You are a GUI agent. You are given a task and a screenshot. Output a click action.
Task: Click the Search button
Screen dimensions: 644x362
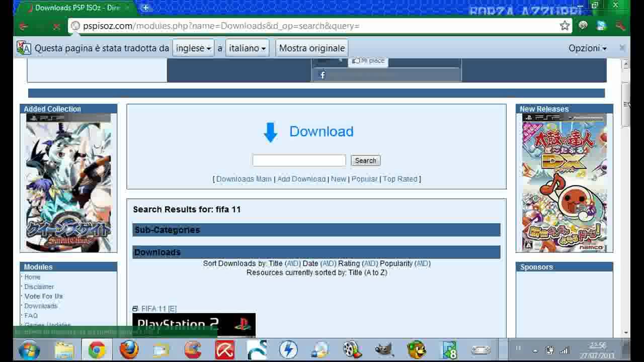pos(365,160)
